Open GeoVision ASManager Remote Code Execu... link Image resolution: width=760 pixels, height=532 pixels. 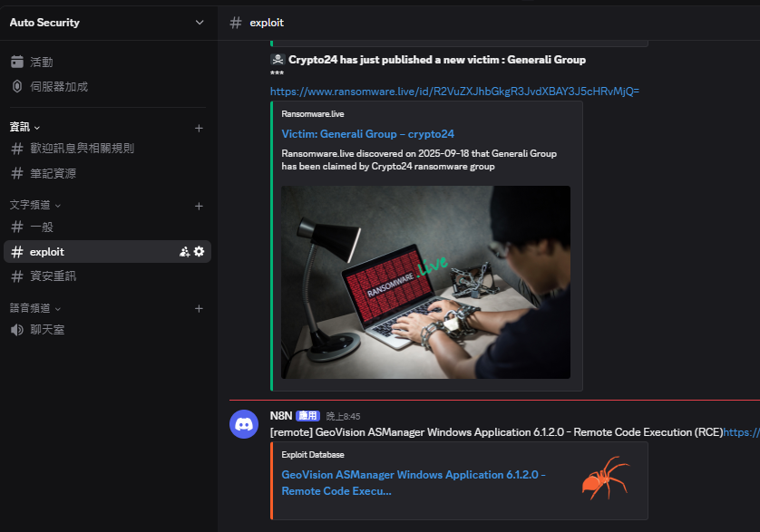coord(414,482)
